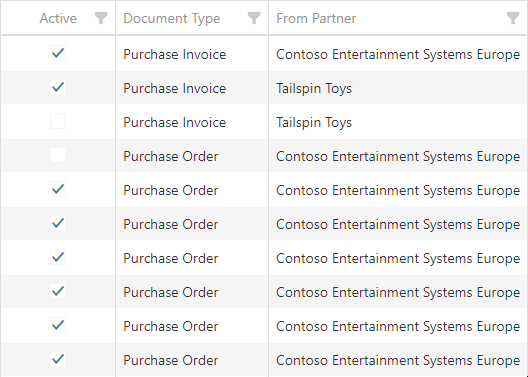528x377 pixels.
Task: Enable the unchecked Tailspin Toys Purchase Invoice checkbox
Action: pyautogui.click(x=58, y=121)
